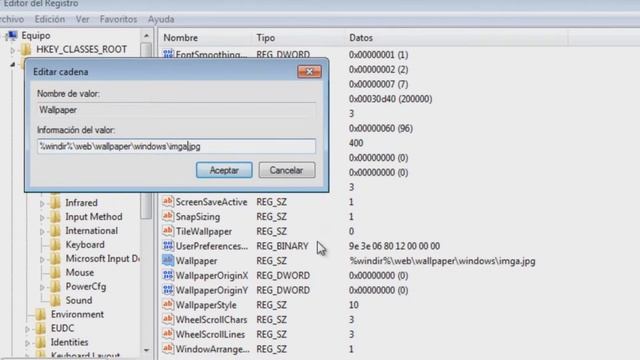This screenshot has height=360, width=640.
Task: Click the Sound folder icon
Action: coord(55,300)
